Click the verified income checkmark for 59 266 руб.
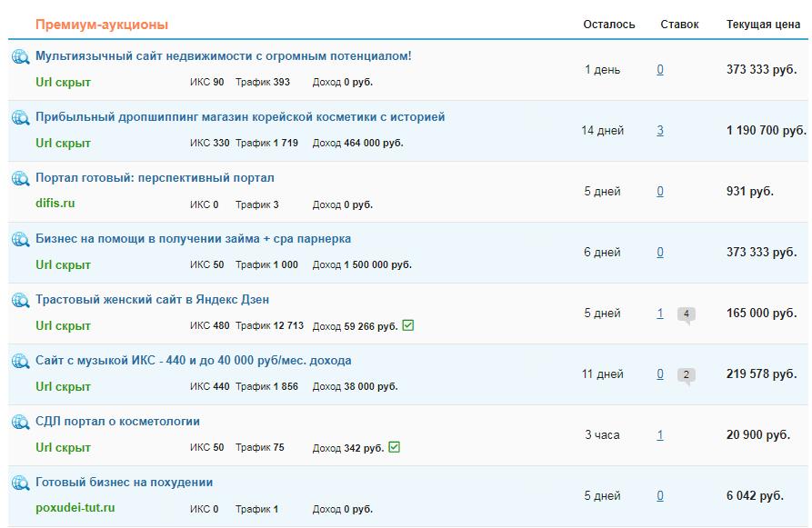This screenshot has height=528, width=812. point(408,325)
